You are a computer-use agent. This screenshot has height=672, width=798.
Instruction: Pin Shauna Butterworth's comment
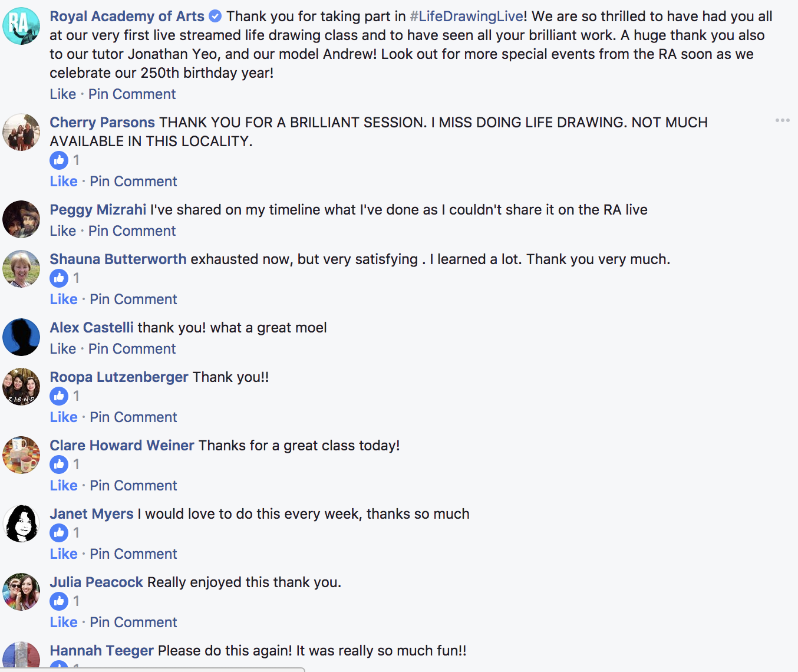(x=133, y=299)
